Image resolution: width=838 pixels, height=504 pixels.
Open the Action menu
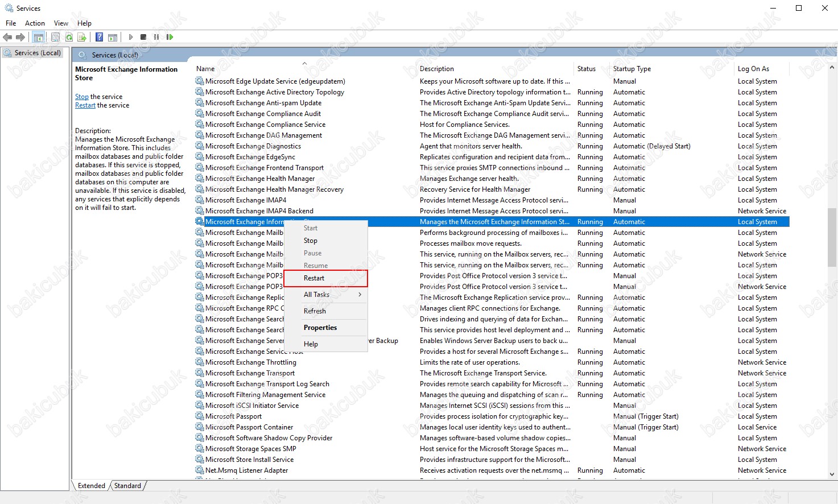[35, 23]
